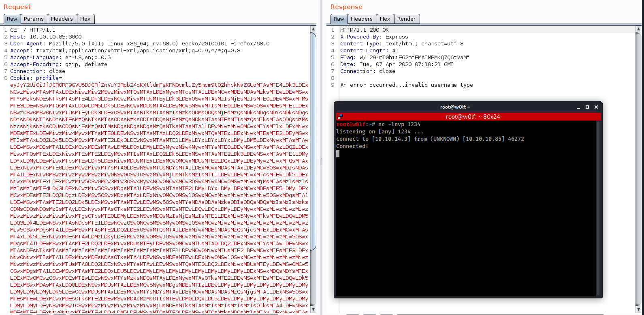Click the 'Connection: close' request header
644x315 pixels.
click(38, 71)
